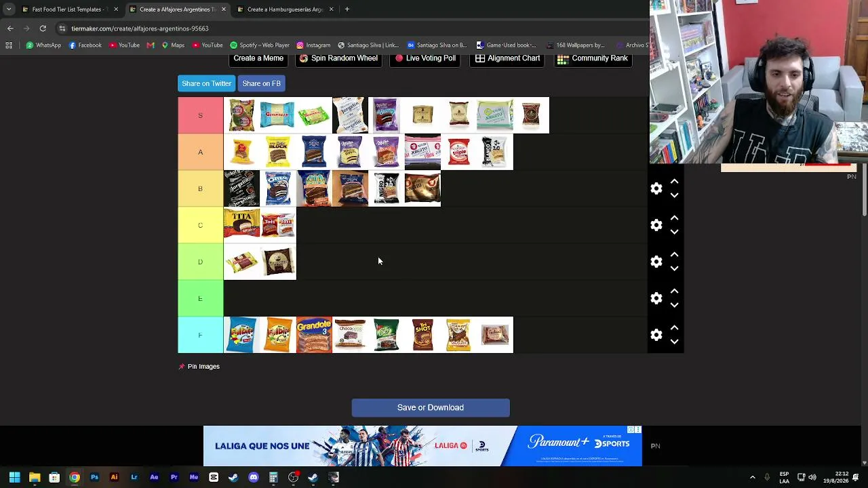Open Instagram bookmark
The image size is (868, 488).
(x=313, y=45)
